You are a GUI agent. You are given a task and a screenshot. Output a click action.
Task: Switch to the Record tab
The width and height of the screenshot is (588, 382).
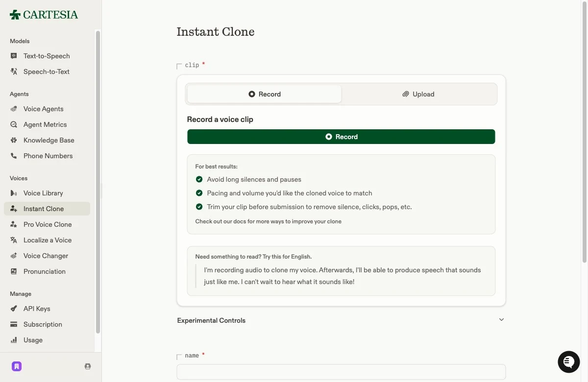(264, 94)
